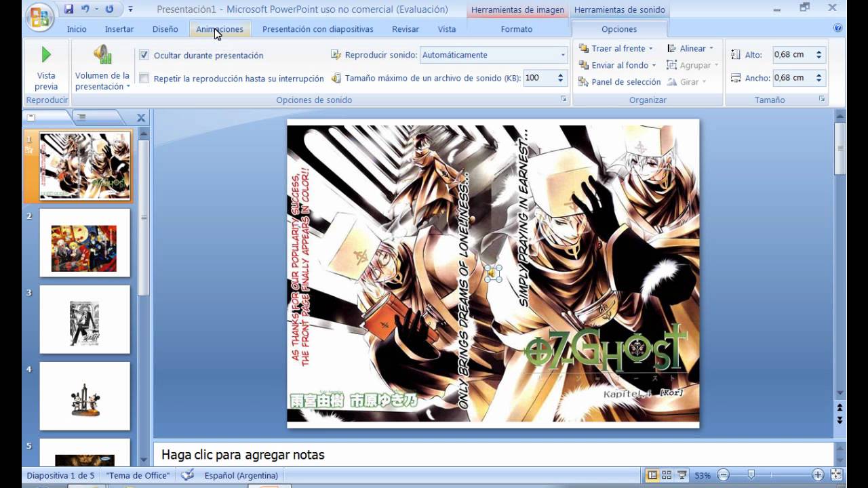Go to next slide double-arrow button
The height and width of the screenshot is (488, 868).
point(840,420)
